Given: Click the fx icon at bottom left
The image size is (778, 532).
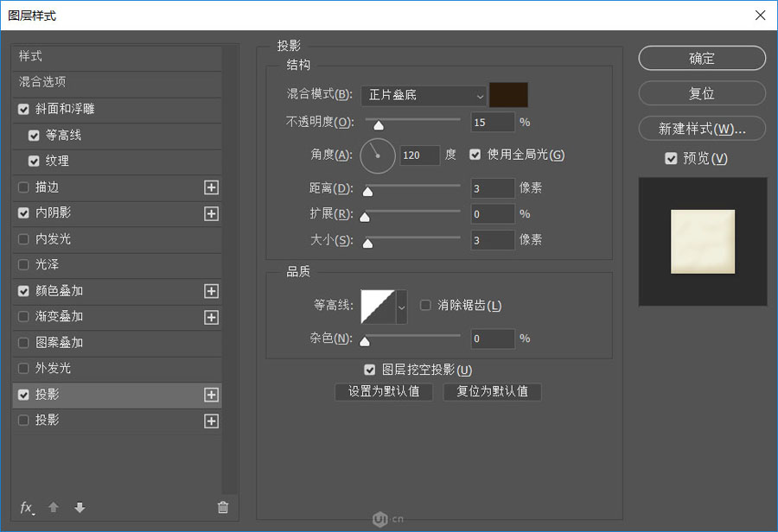Looking at the screenshot, I should click(x=27, y=508).
